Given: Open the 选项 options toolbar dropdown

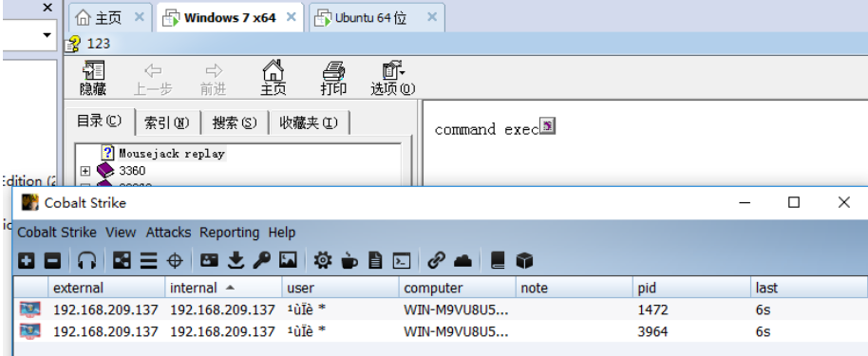Looking at the screenshot, I should [393, 78].
